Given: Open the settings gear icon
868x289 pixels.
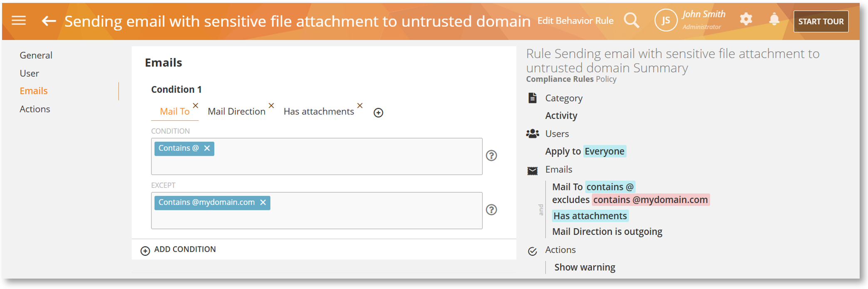Looking at the screenshot, I should [746, 19].
